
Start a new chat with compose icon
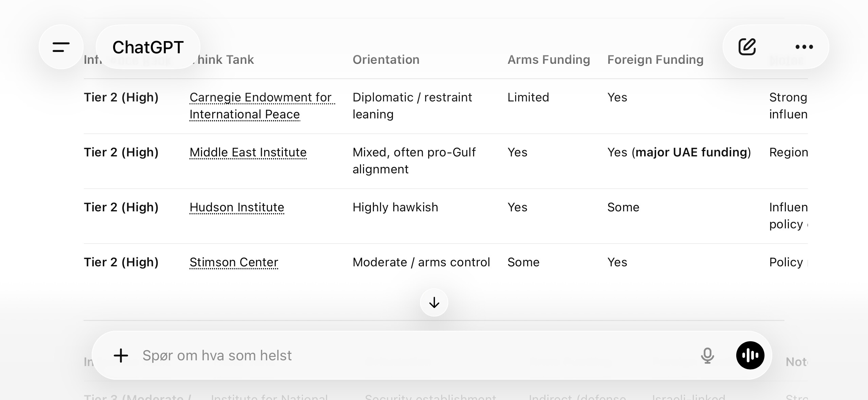click(x=747, y=47)
